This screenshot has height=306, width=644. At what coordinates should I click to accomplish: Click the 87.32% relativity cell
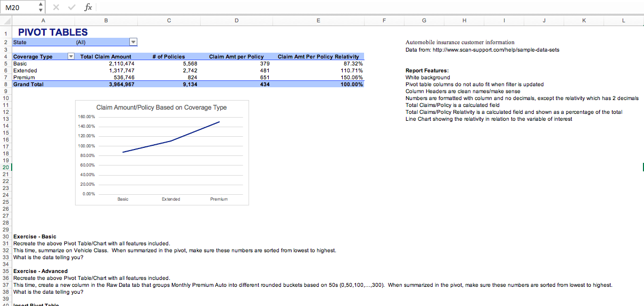[352, 63]
